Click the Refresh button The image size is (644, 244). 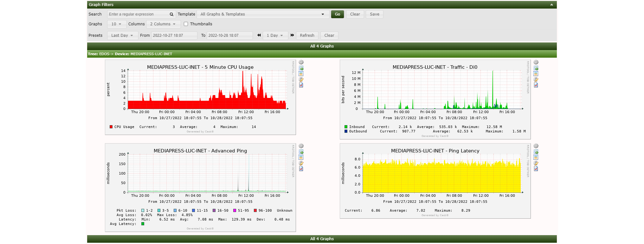tap(307, 35)
